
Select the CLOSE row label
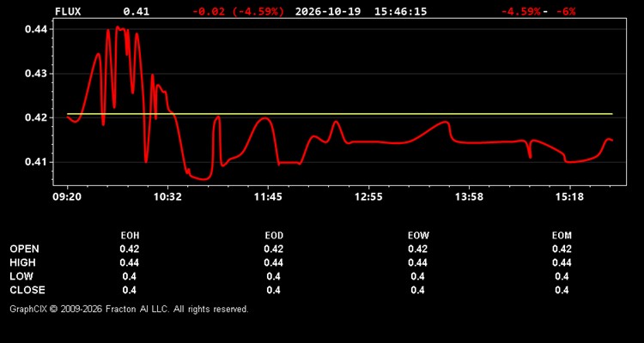pyautogui.click(x=27, y=290)
